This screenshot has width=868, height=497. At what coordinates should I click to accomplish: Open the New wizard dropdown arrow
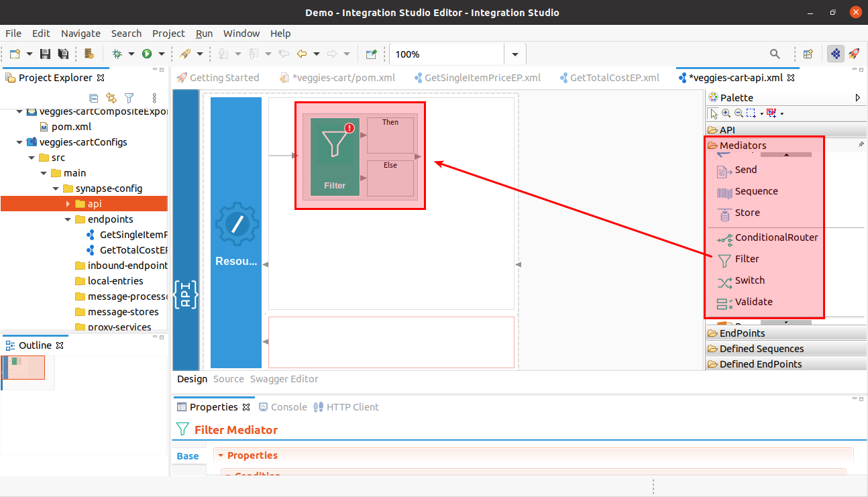point(28,54)
